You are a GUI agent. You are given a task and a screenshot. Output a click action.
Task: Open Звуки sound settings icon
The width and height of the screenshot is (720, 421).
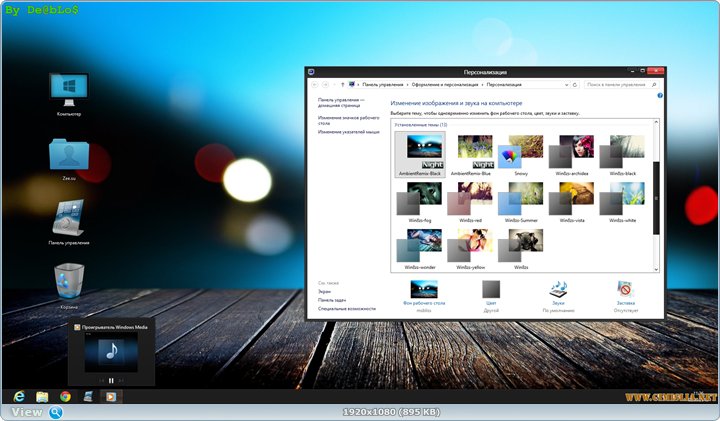559,291
